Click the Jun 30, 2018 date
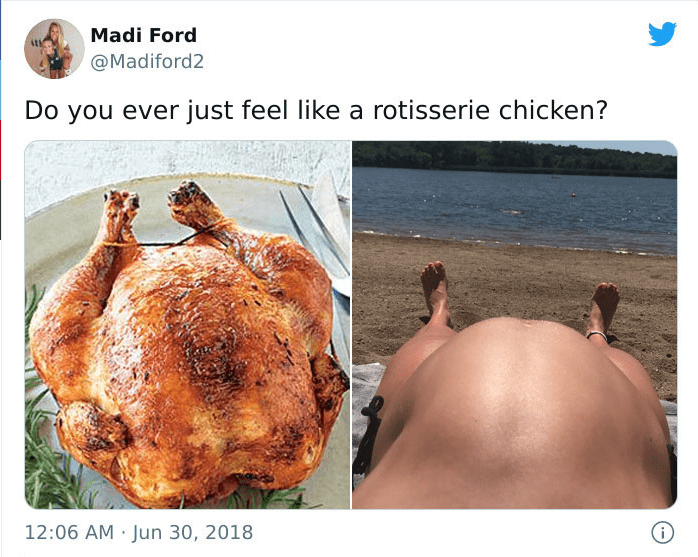 tap(192, 533)
